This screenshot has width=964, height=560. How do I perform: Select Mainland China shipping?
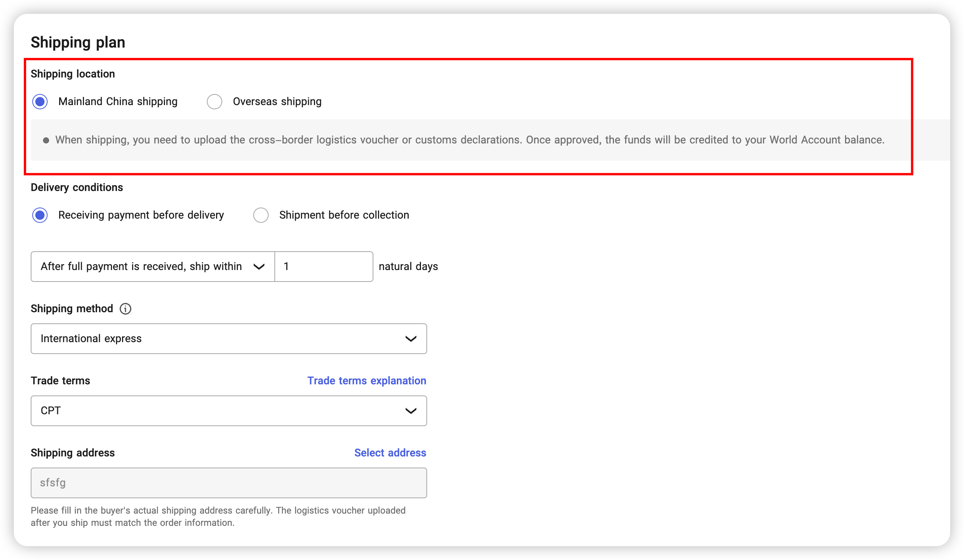[40, 101]
